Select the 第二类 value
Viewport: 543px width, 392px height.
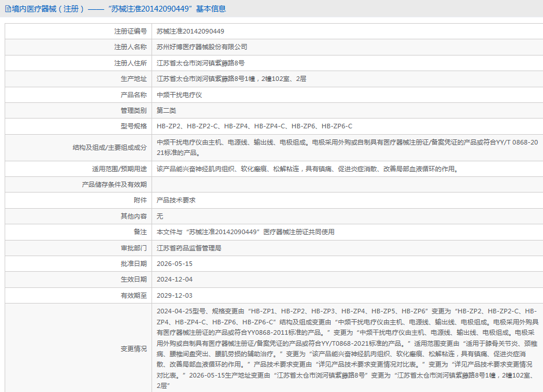(x=166, y=110)
